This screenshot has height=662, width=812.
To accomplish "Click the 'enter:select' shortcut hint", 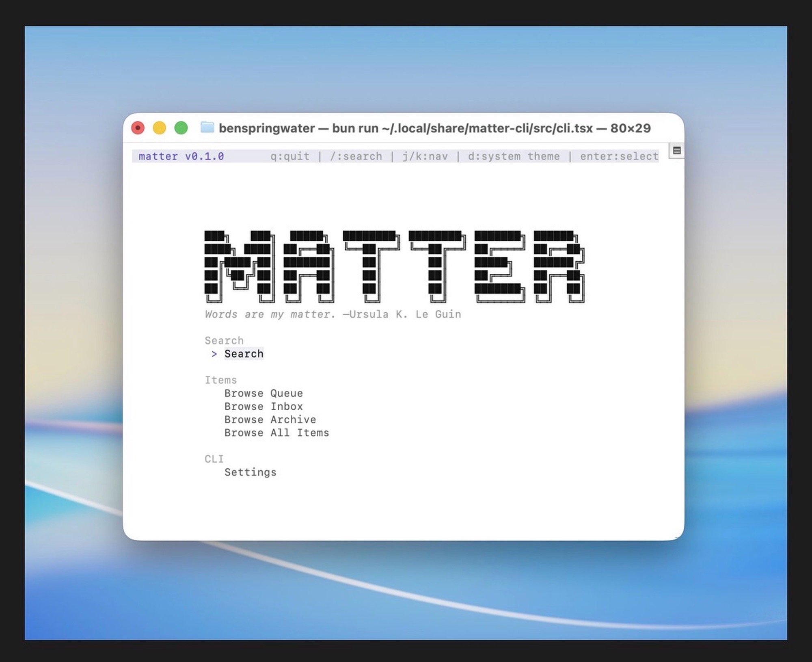I will pyautogui.click(x=619, y=156).
